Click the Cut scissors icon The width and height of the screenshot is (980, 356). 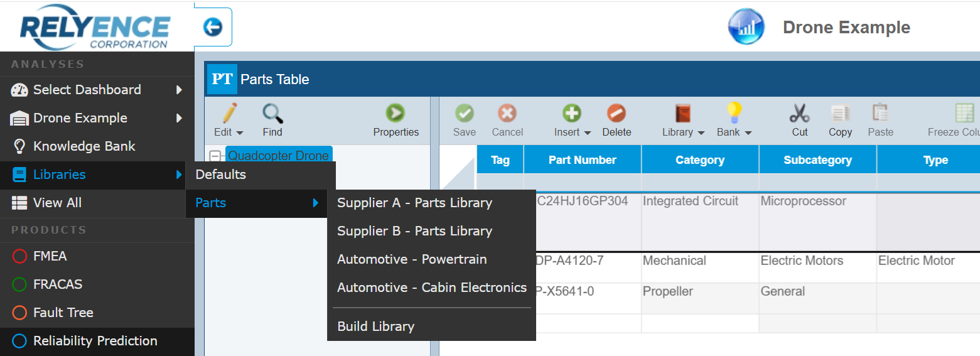[799, 114]
